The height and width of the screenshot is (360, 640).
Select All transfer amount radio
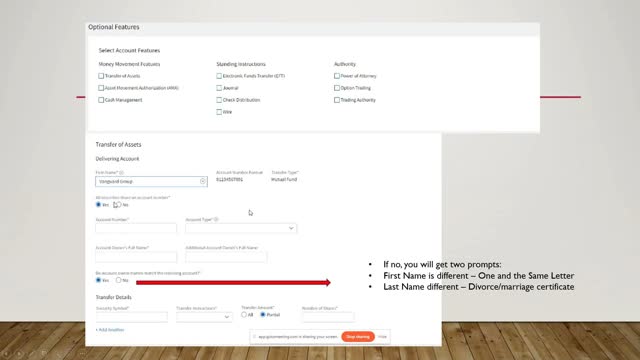point(244,315)
